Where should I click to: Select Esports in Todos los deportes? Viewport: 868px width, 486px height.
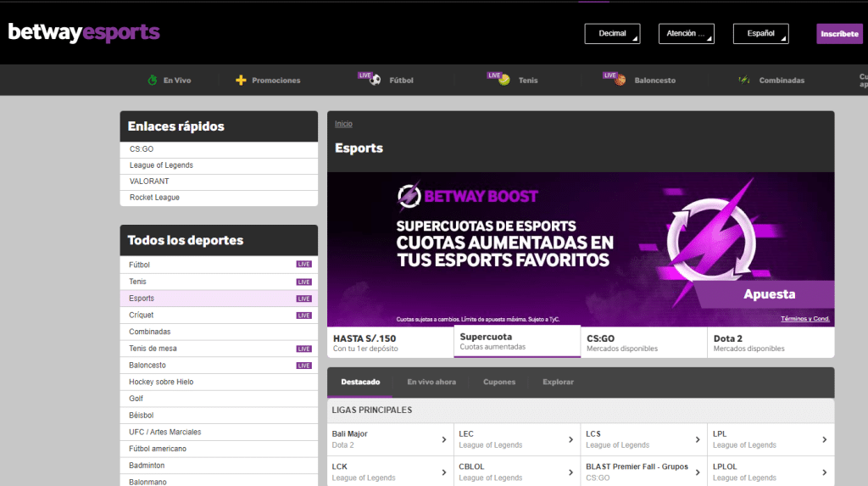(219, 299)
